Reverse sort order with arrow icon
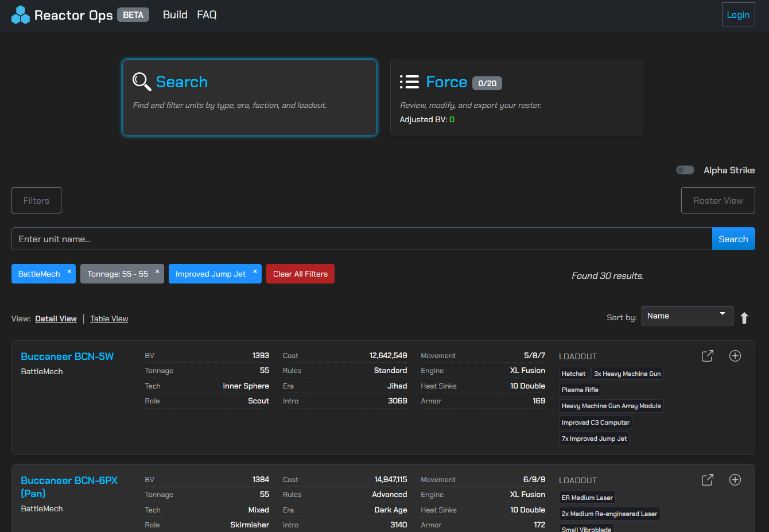The height and width of the screenshot is (532, 769). pos(744,318)
